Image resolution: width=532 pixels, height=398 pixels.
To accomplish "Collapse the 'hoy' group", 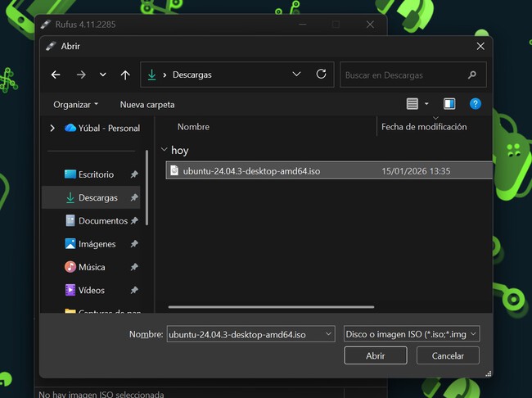I will pos(165,151).
